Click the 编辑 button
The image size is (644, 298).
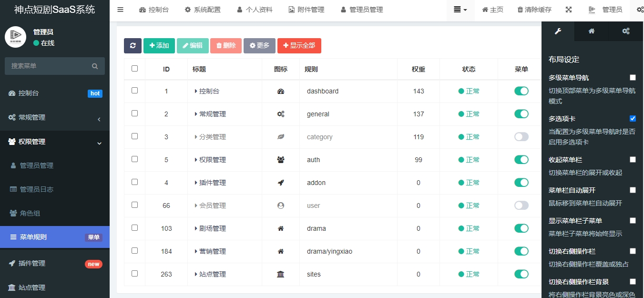tap(193, 46)
